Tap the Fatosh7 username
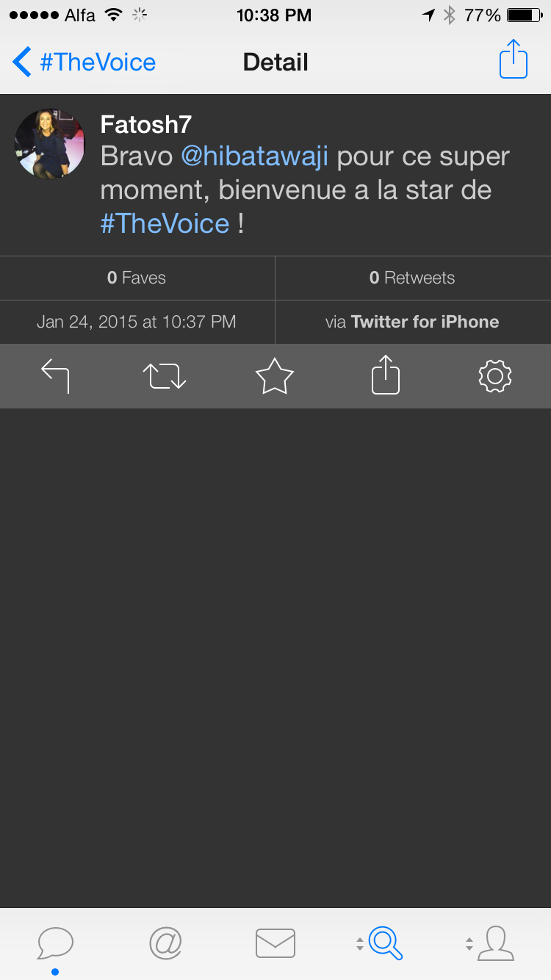551x980 pixels. pos(145,124)
